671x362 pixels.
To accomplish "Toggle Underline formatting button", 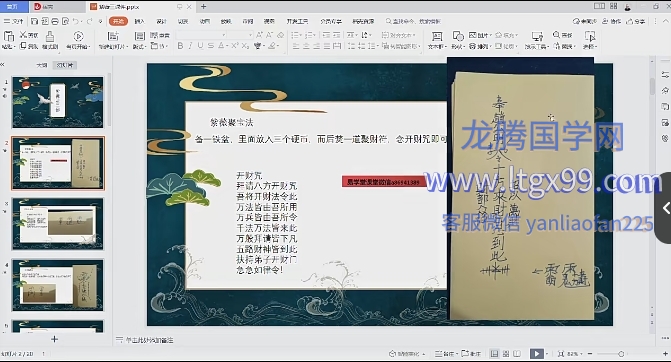I will [x=200, y=46].
